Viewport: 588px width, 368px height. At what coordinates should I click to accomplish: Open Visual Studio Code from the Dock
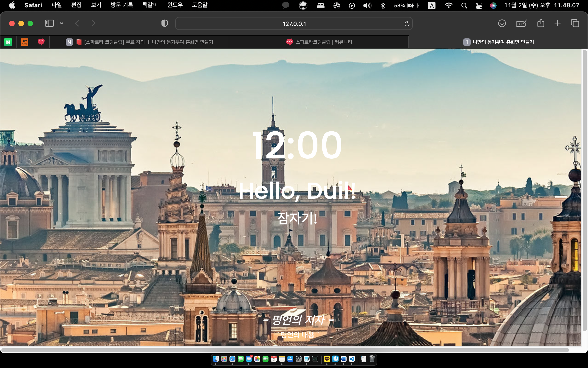tap(352, 359)
